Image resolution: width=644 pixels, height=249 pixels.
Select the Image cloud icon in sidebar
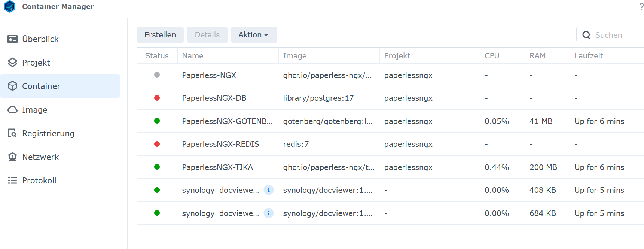point(12,110)
